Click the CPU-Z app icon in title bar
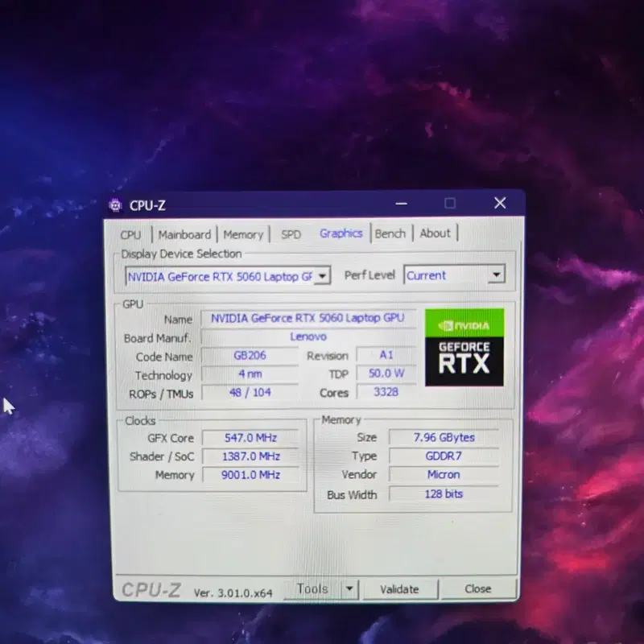Screen dimensions: 644x644 click(115, 205)
